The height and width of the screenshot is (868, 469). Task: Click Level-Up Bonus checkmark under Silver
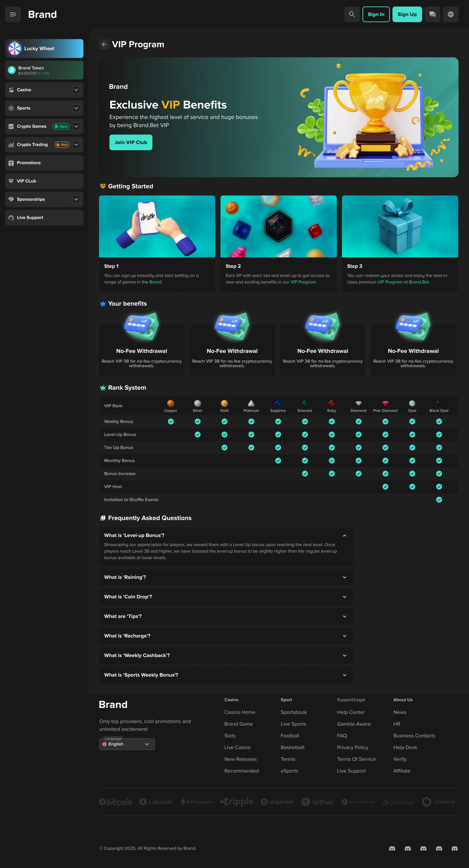pos(198,435)
